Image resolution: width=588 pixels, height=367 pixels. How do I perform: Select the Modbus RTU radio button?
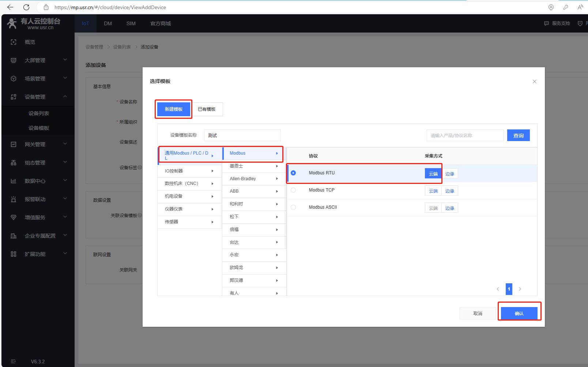coord(293,173)
